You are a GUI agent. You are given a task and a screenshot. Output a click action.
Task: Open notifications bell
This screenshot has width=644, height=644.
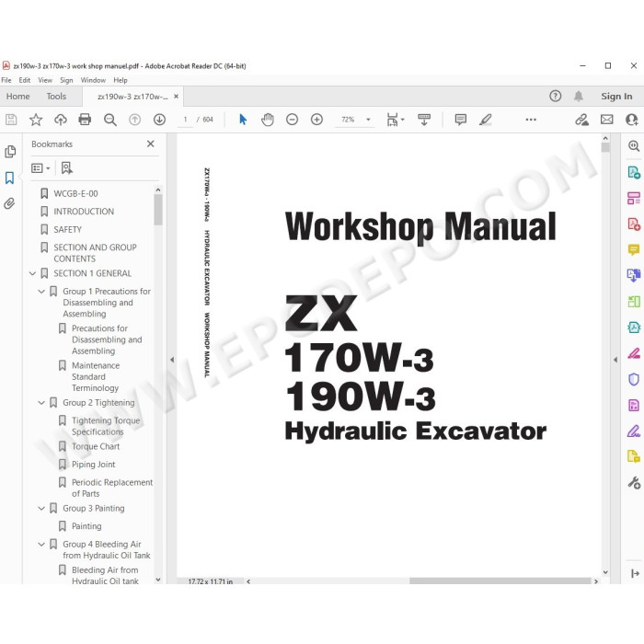pyautogui.click(x=579, y=96)
